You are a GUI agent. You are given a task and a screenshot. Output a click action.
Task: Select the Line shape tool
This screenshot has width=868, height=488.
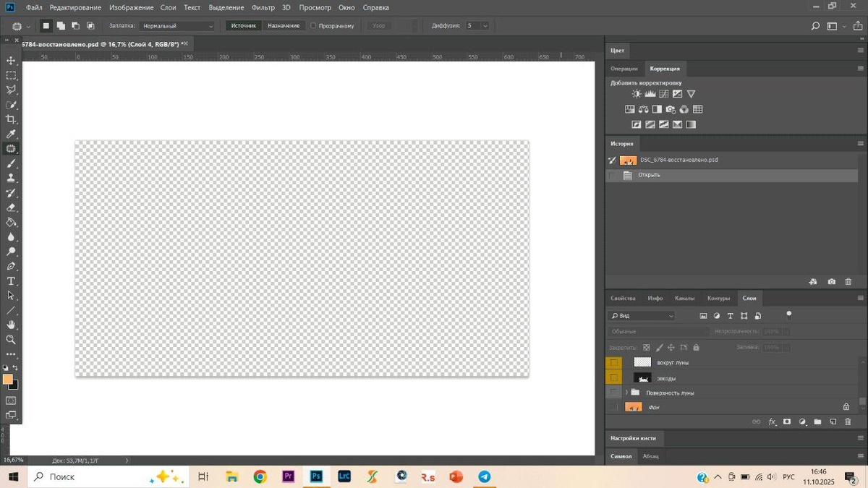point(11,310)
